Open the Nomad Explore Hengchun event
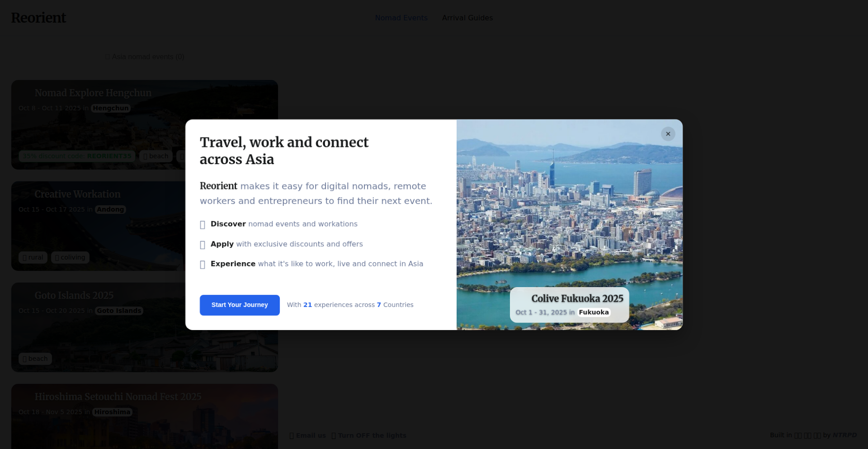 [x=93, y=93]
